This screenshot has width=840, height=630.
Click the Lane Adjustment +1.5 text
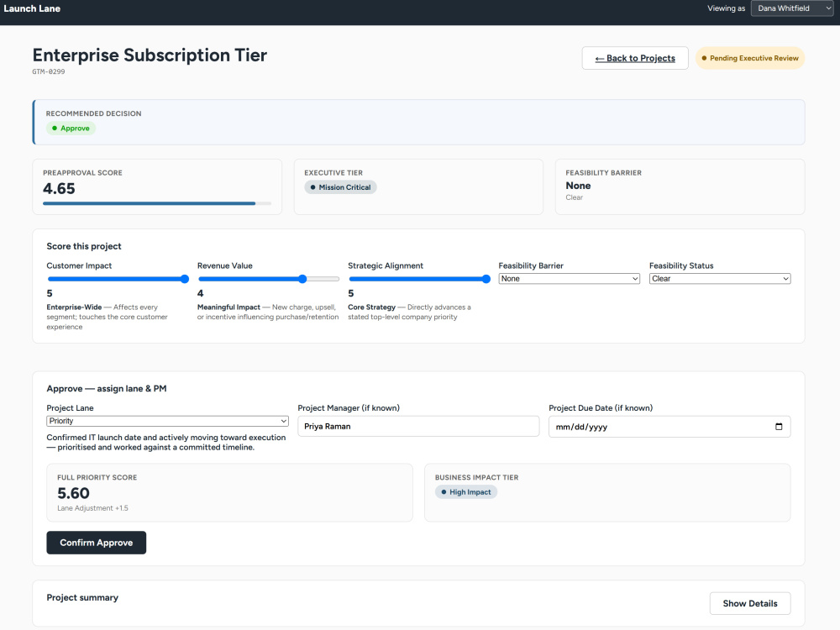(x=92, y=508)
